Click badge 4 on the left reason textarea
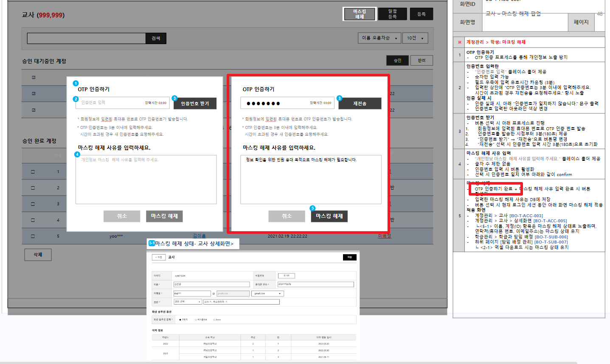610x364 pixels. click(x=77, y=154)
